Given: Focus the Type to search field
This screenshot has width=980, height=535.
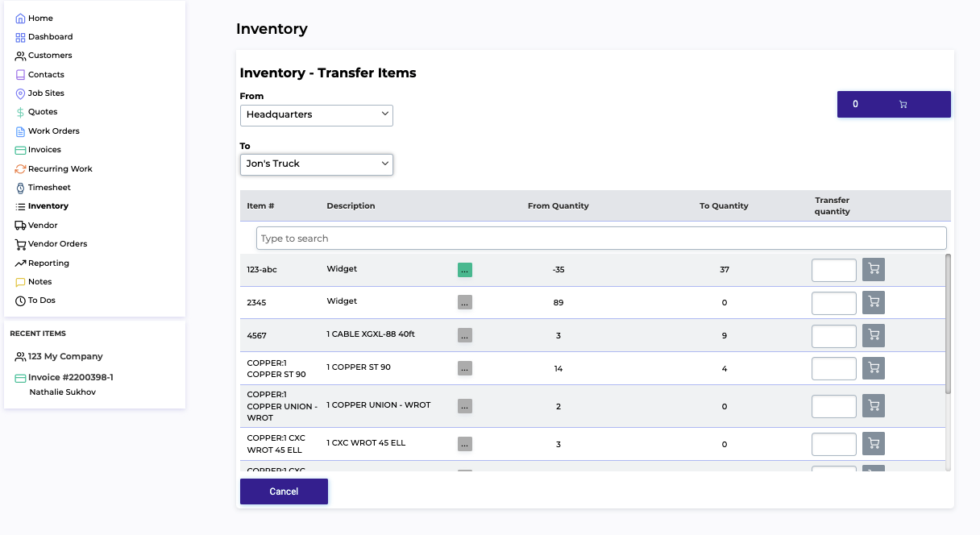Looking at the screenshot, I should point(600,238).
